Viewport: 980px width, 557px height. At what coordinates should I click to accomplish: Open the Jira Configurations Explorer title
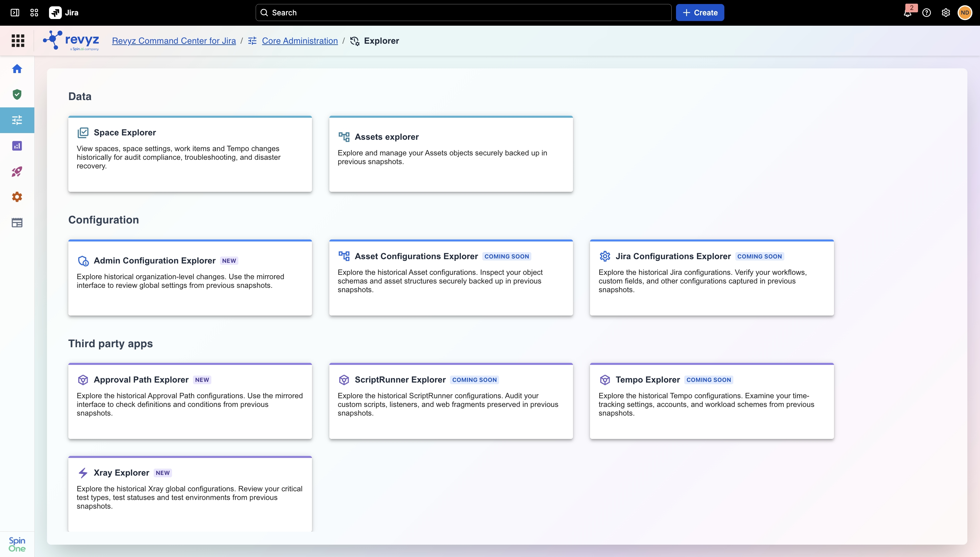click(x=673, y=256)
